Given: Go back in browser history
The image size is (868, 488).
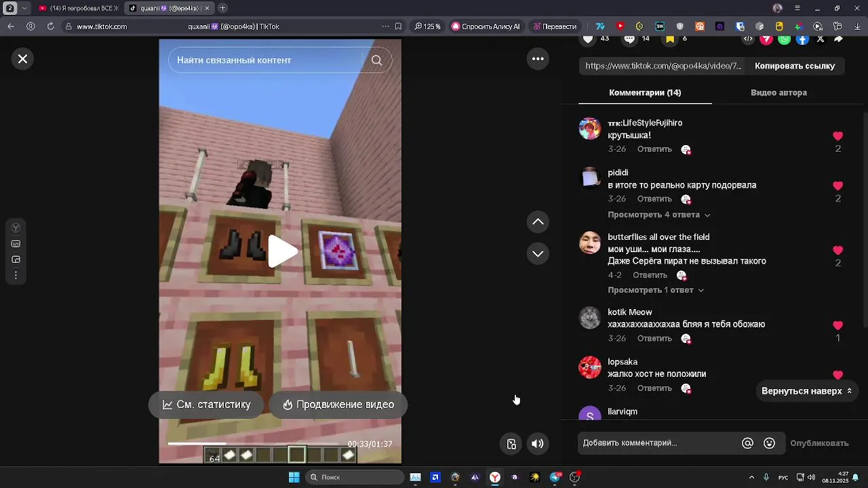Looking at the screenshot, I should (x=11, y=26).
